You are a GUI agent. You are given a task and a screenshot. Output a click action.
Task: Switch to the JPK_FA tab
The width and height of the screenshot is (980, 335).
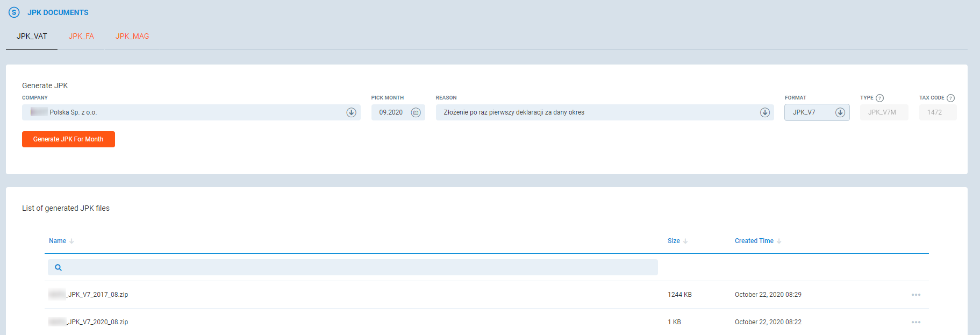click(81, 36)
